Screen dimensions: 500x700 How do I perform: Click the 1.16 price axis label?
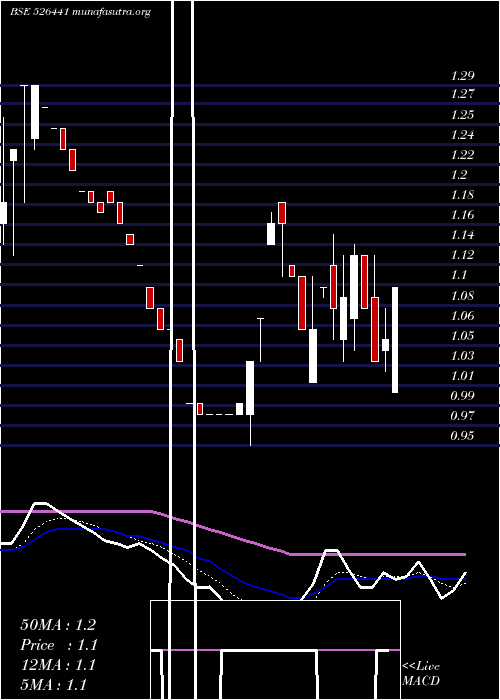[462, 215]
